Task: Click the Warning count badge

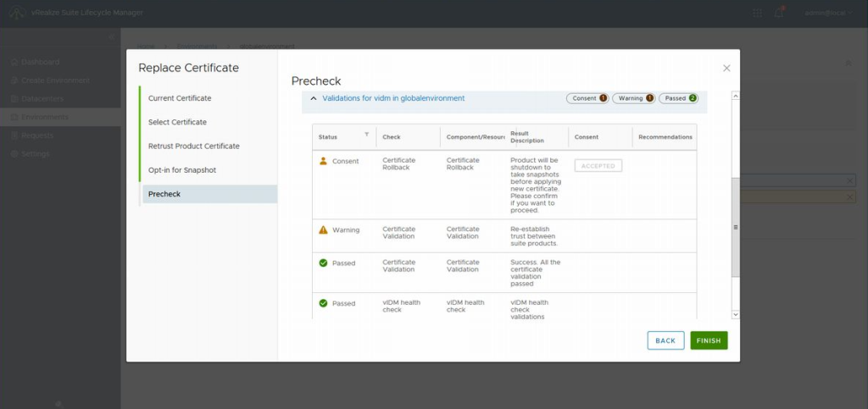Action: (x=633, y=98)
